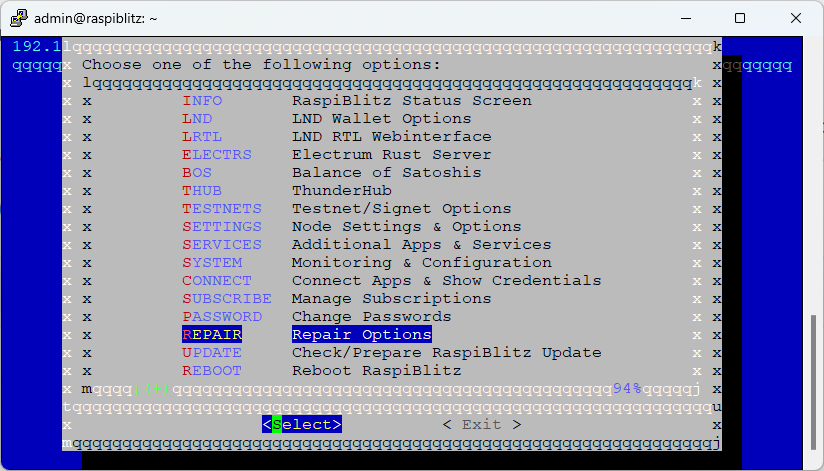
Task: Select the PASSWORD menu entry
Action: [222, 316]
